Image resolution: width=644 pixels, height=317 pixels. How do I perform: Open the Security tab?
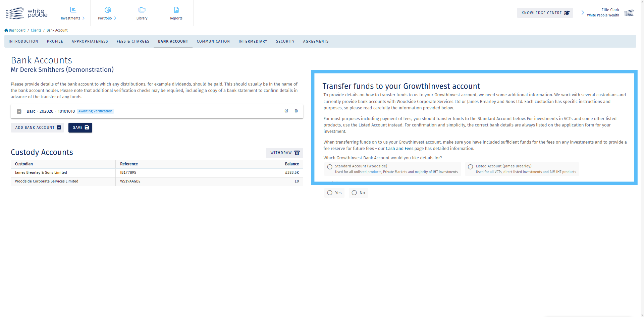click(x=285, y=41)
